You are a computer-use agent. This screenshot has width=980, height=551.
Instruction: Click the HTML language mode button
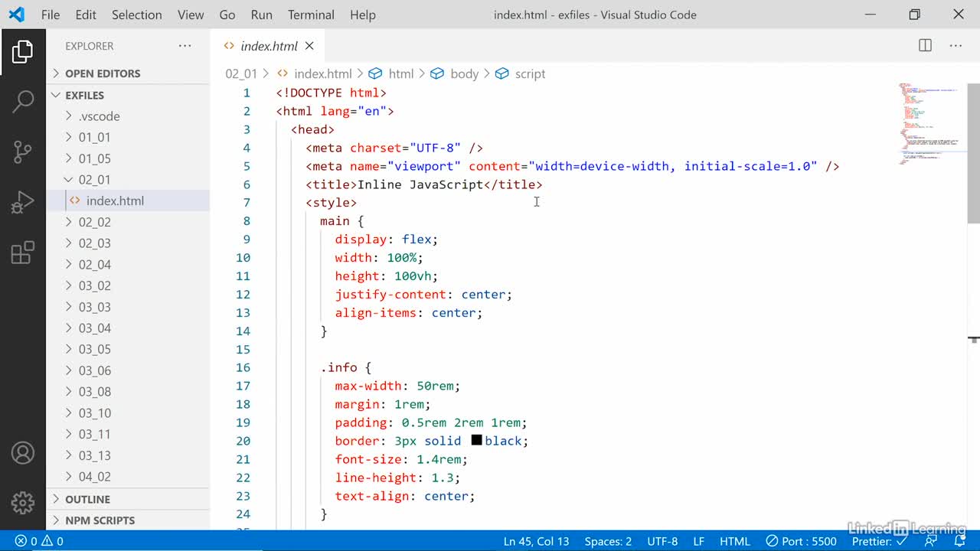(735, 541)
